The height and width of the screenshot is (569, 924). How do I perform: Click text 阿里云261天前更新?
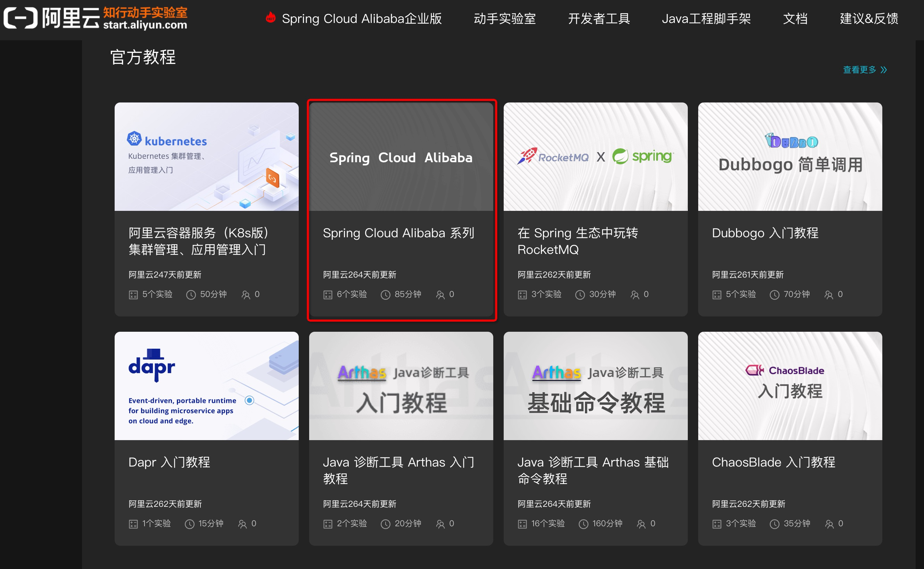coord(748,275)
